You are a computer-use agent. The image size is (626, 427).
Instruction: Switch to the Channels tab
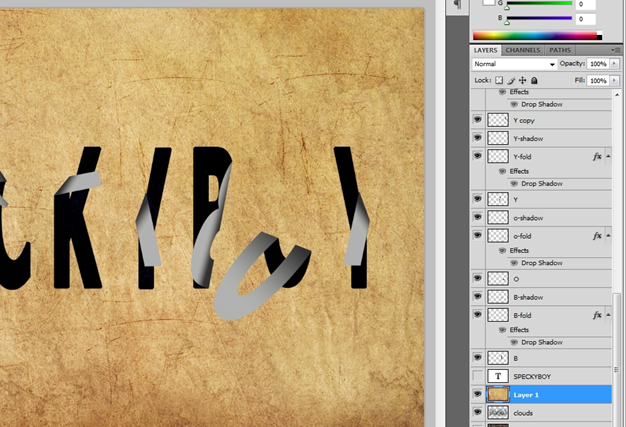(x=523, y=50)
